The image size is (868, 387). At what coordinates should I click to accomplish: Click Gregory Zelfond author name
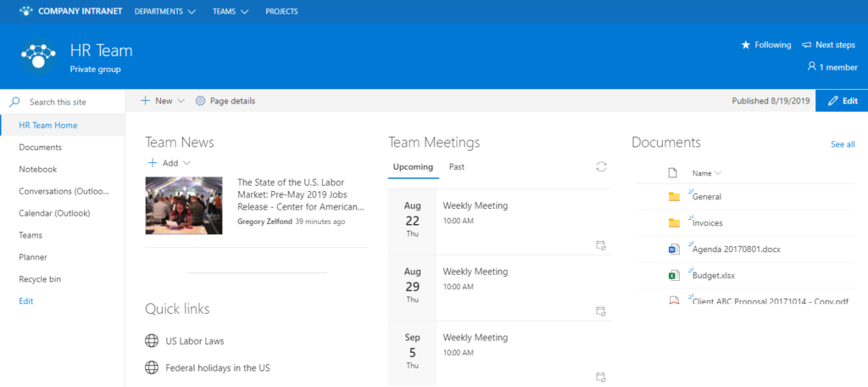(x=264, y=222)
